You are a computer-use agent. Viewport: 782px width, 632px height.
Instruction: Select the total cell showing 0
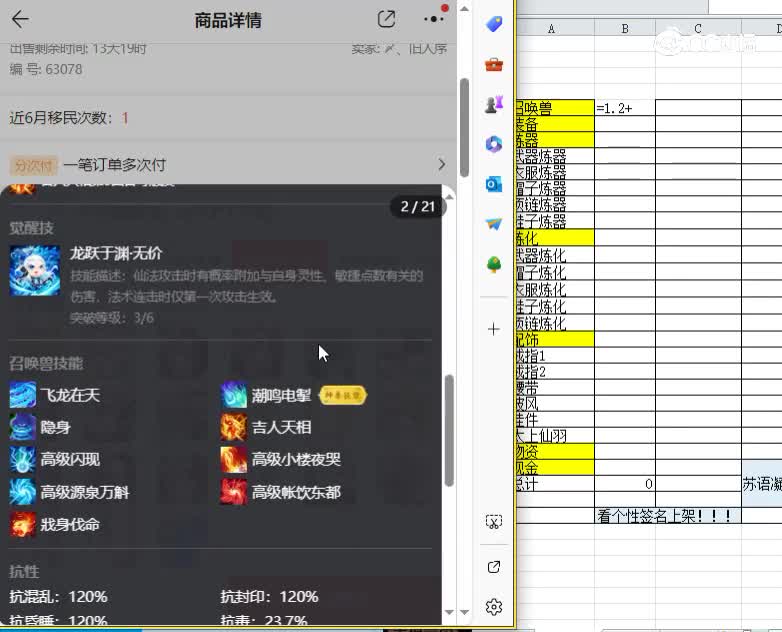[625, 484]
